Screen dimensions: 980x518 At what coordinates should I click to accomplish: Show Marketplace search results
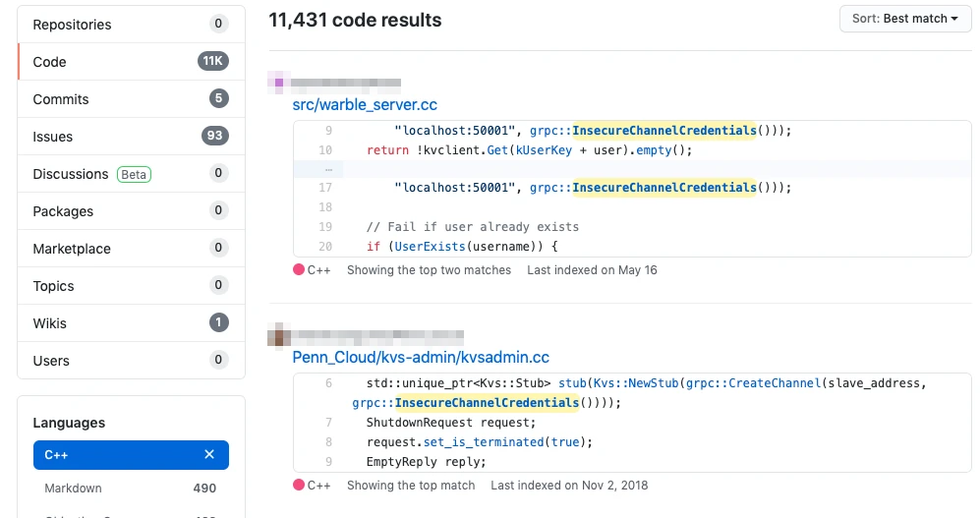pyautogui.click(x=72, y=249)
